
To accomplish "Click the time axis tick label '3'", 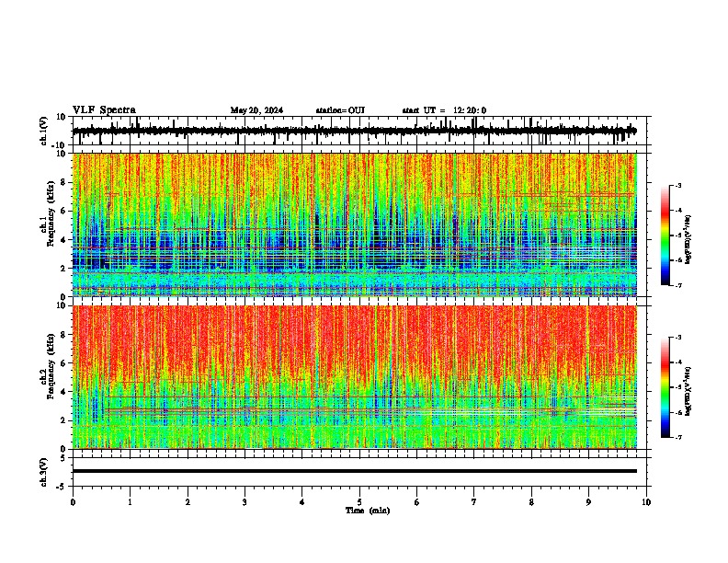I will 245,502.
